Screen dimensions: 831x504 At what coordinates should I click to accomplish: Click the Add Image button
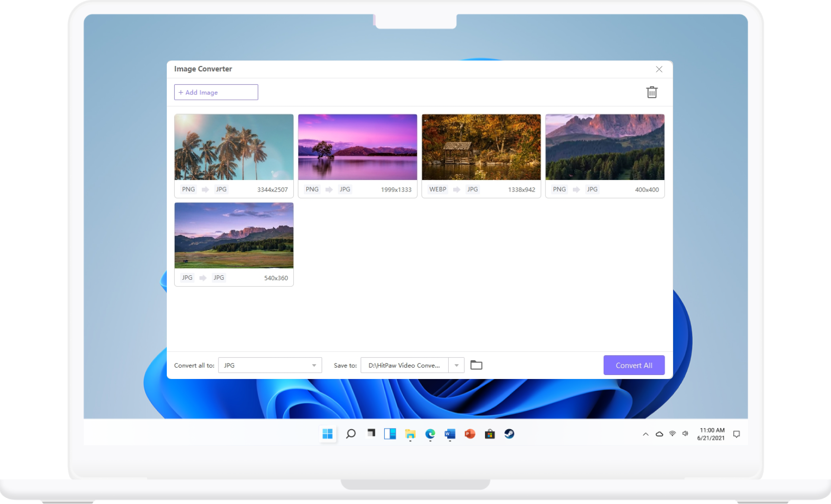(216, 92)
